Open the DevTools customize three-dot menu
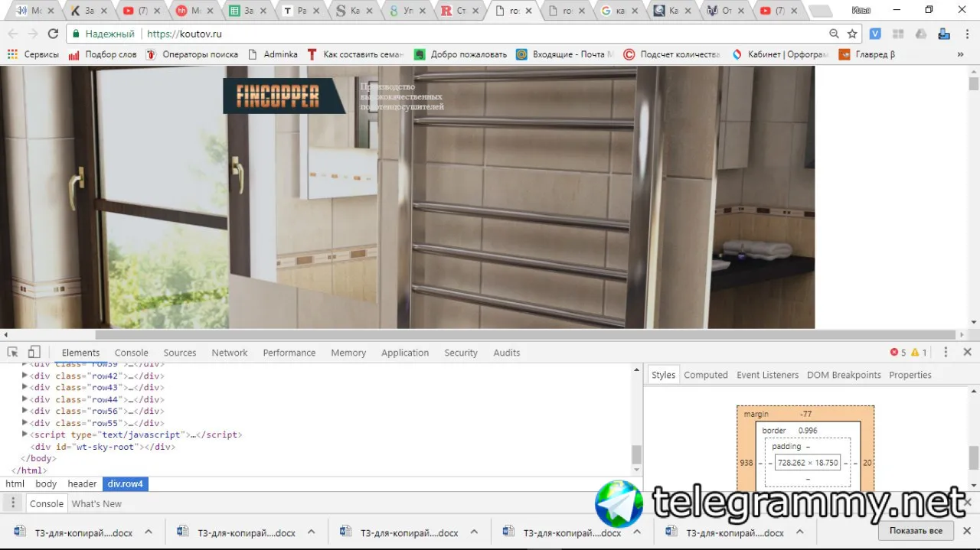The height and width of the screenshot is (550, 980). (946, 352)
